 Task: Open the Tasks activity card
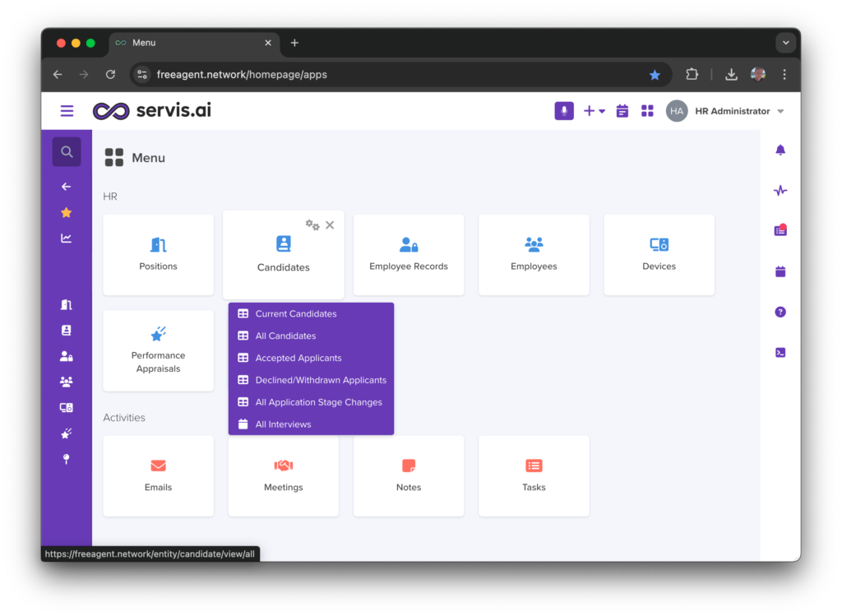pos(534,476)
